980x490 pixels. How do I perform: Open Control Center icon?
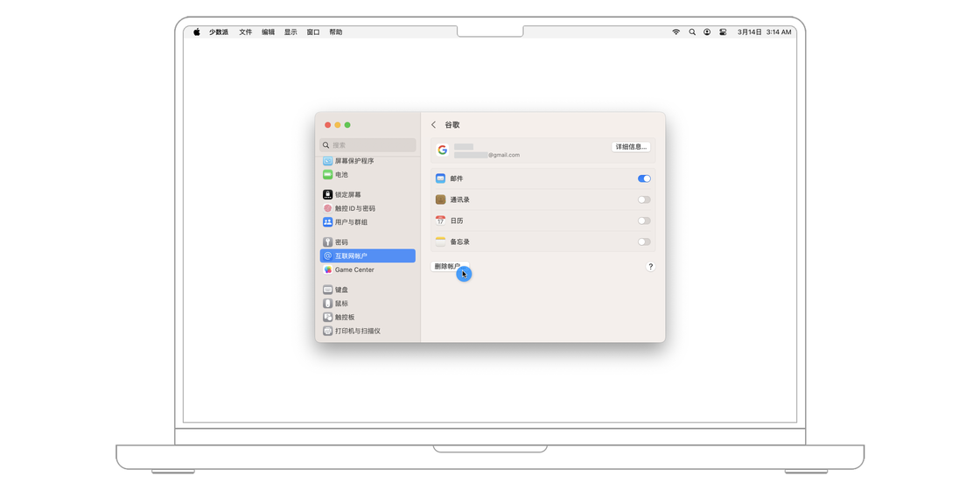[x=723, y=31]
